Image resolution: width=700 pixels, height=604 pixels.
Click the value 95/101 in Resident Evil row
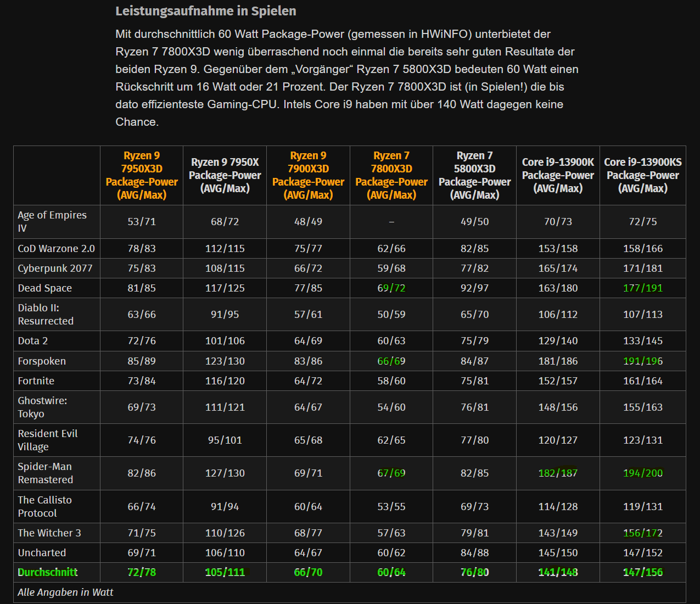pos(225,440)
